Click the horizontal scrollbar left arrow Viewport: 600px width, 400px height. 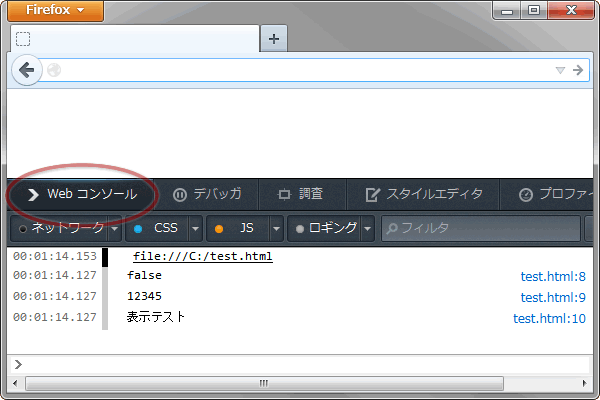(15, 383)
